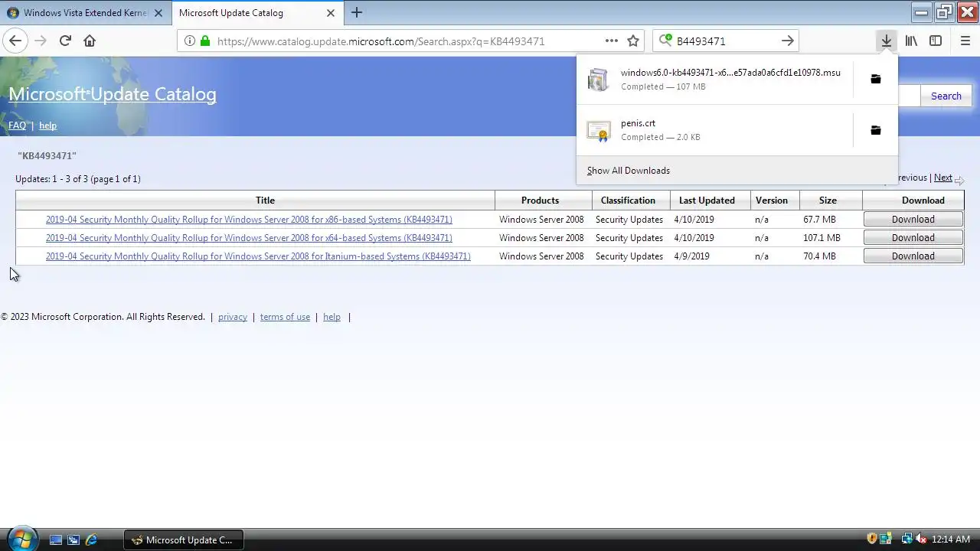Switch to Windows Vista Extended Kernel tab
The image size is (980, 551).
click(85, 13)
